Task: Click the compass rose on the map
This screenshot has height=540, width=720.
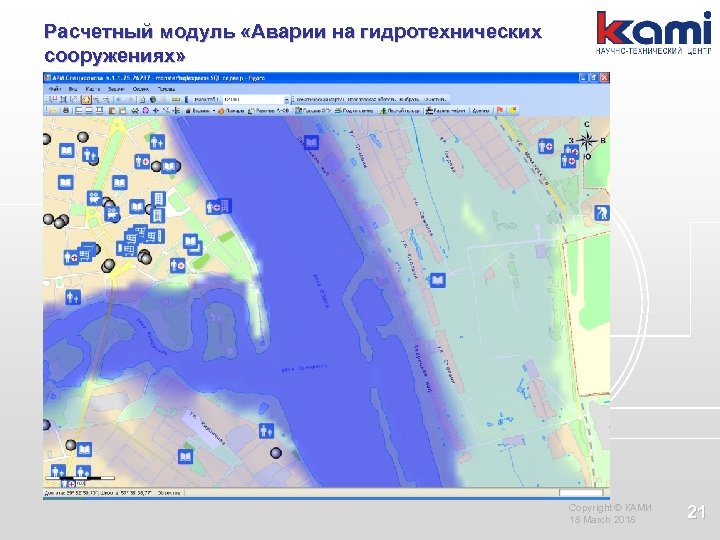Action: click(x=587, y=141)
